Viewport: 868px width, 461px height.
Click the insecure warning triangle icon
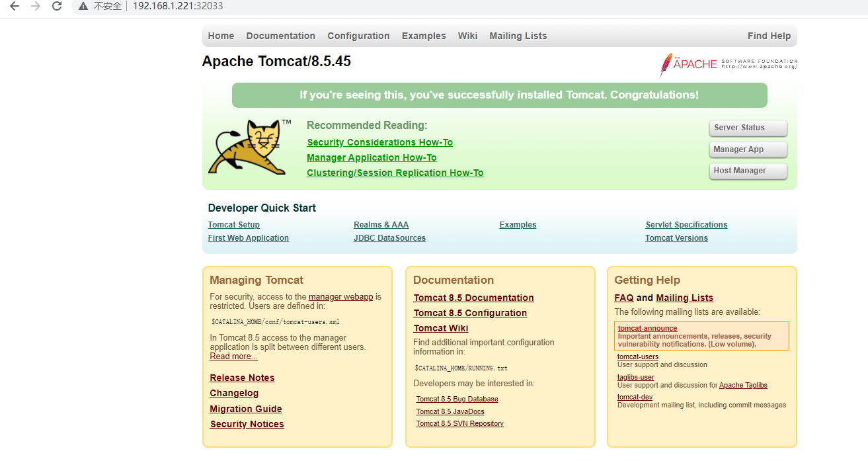point(83,6)
